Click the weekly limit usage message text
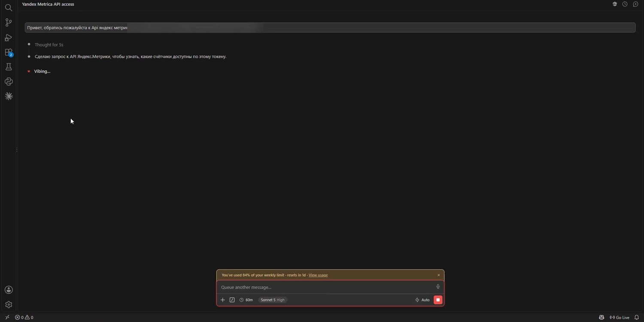644x322 pixels. point(264,275)
